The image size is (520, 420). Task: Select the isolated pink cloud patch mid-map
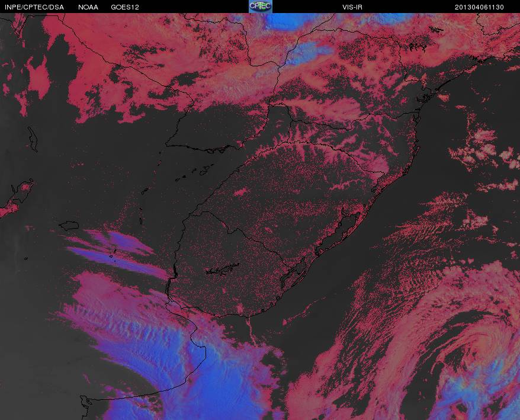tap(241, 192)
